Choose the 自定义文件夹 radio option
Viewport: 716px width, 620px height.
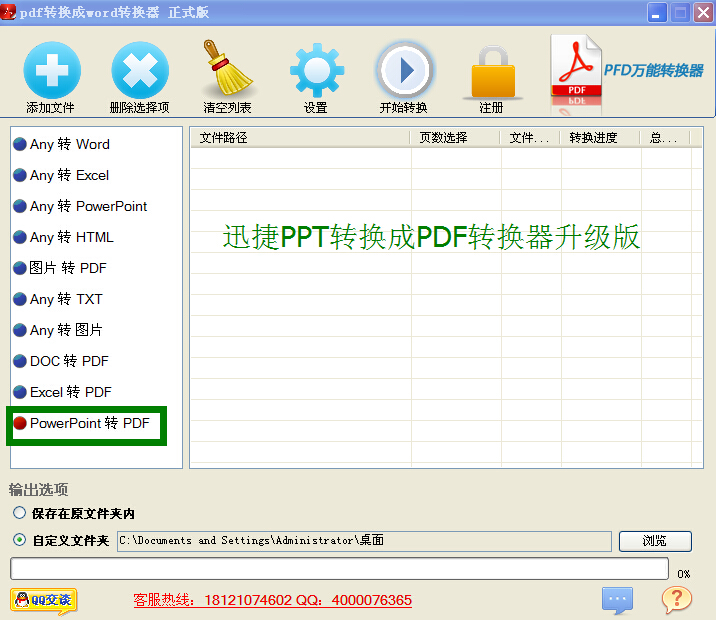pyautogui.click(x=19, y=540)
